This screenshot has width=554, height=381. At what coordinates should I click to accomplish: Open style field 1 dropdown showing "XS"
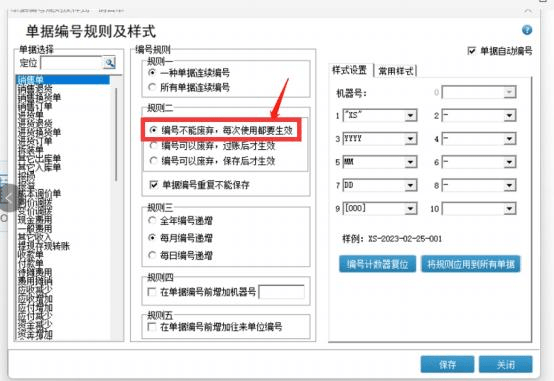pos(410,116)
